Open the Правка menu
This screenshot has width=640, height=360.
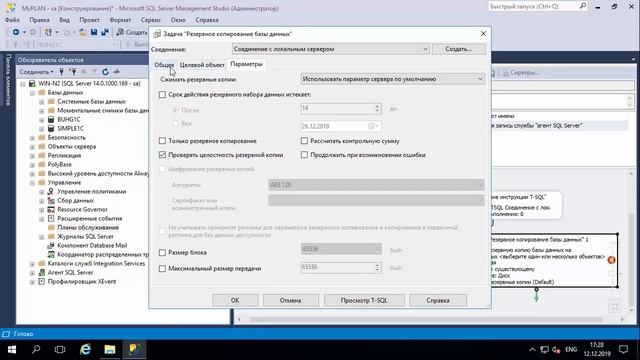[39, 20]
